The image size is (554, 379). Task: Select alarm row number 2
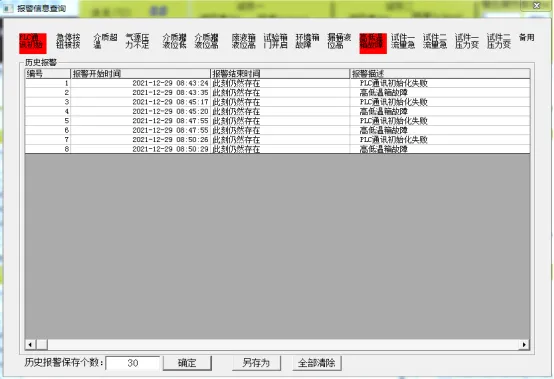tap(277, 93)
